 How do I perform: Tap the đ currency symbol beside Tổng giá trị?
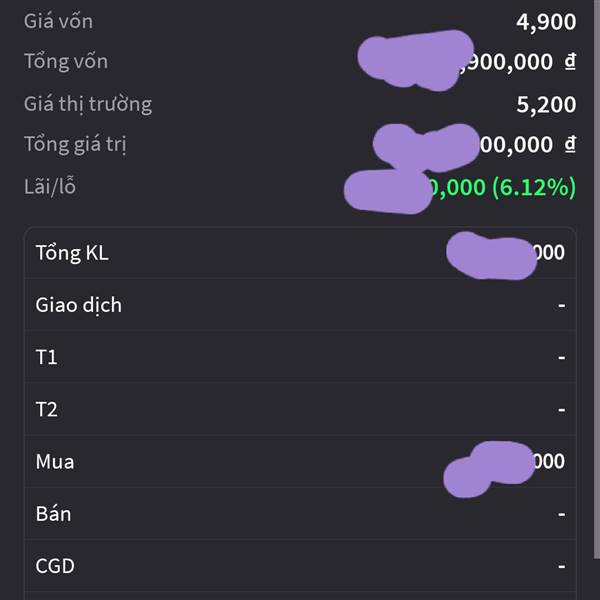[570, 144]
